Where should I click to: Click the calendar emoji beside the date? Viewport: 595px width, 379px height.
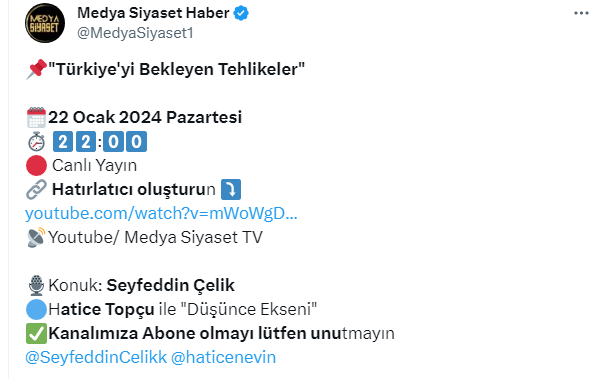(x=36, y=118)
